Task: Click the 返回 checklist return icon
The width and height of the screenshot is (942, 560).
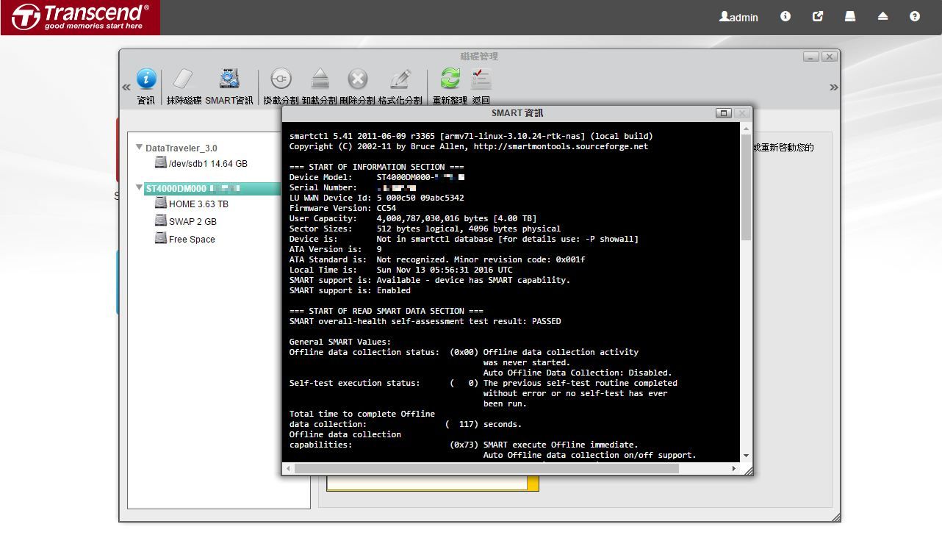Action: tap(481, 79)
